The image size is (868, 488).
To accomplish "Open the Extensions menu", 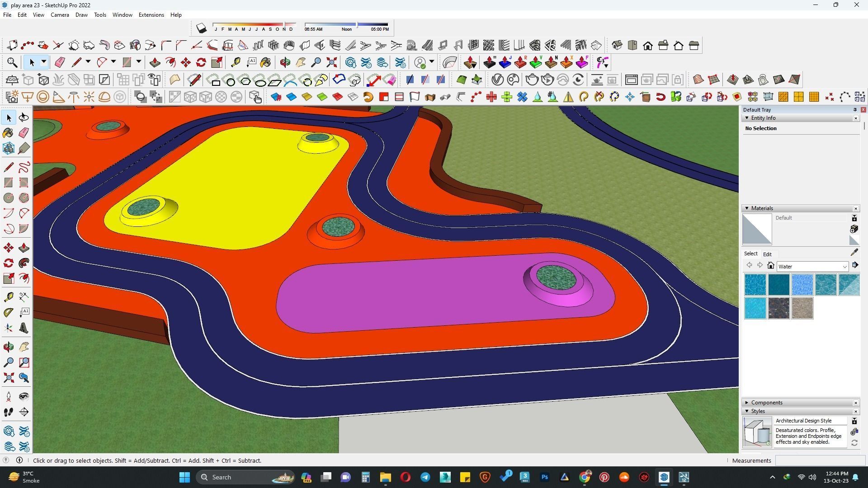I will coord(151,15).
